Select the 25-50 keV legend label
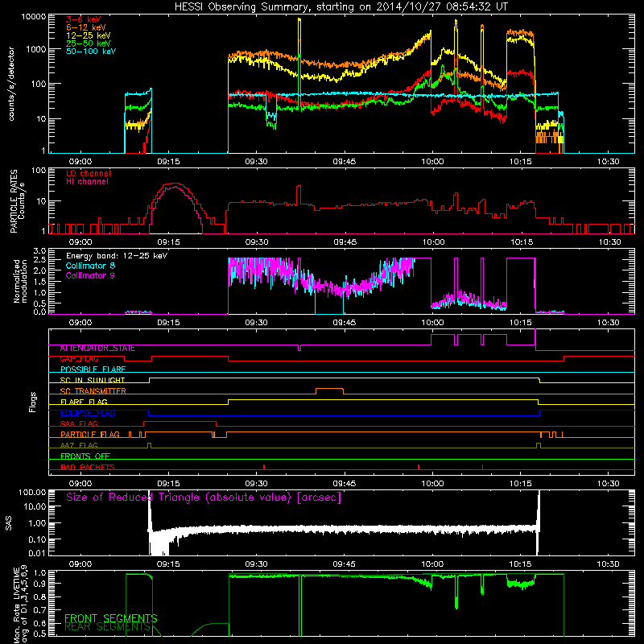Screen dimensions: 644x644 [89, 43]
